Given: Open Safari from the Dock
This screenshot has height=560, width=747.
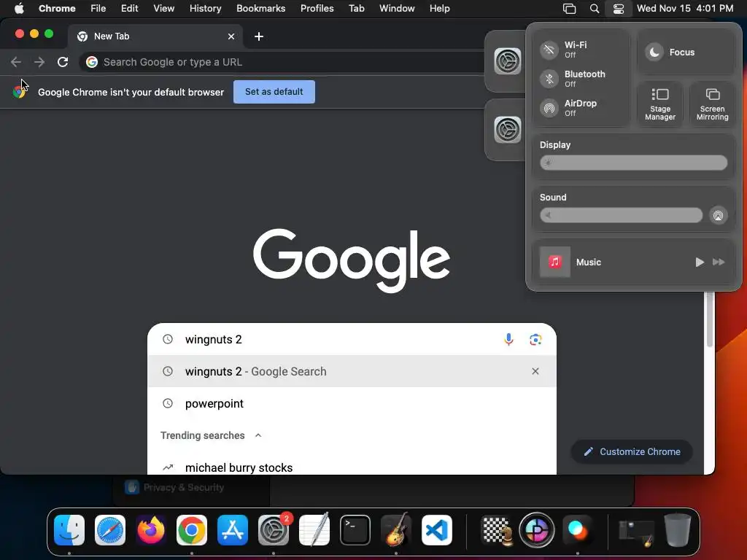Looking at the screenshot, I should (110, 530).
